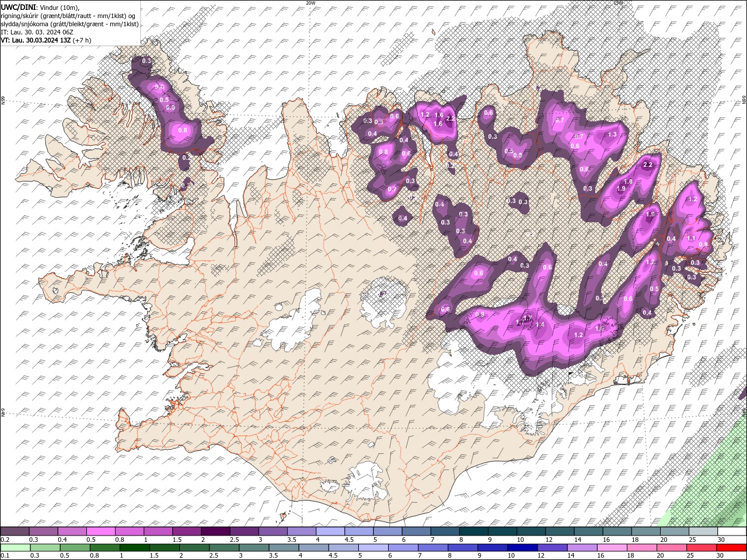Select the lower legend swatch labeled 0.5

pyautogui.click(x=75, y=548)
